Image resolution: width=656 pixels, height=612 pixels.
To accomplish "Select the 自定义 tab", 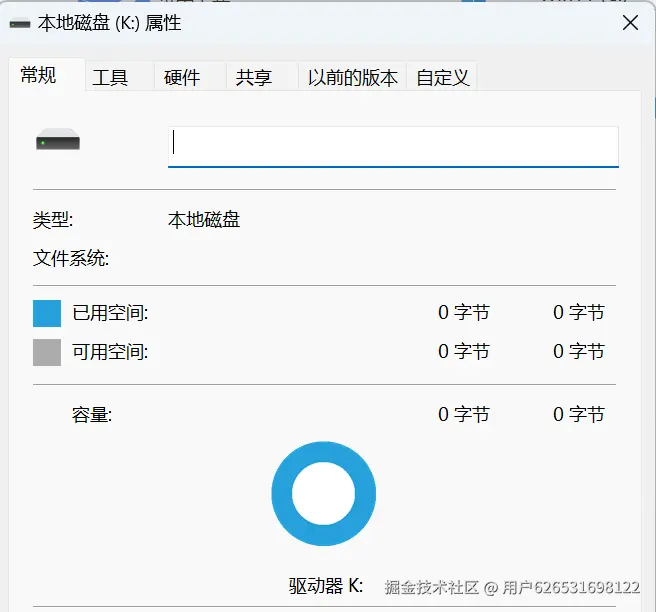I will point(442,77).
